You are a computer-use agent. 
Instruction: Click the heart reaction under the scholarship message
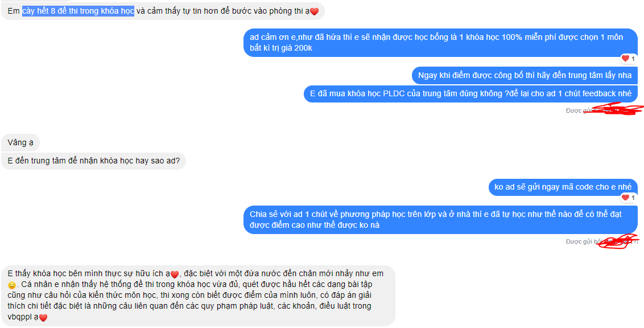[628, 58]
